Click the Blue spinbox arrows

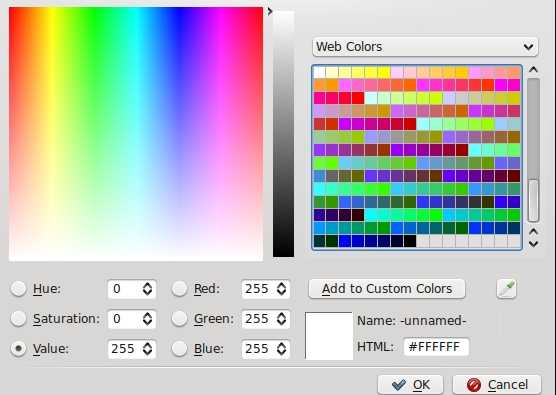click(282, 349)
